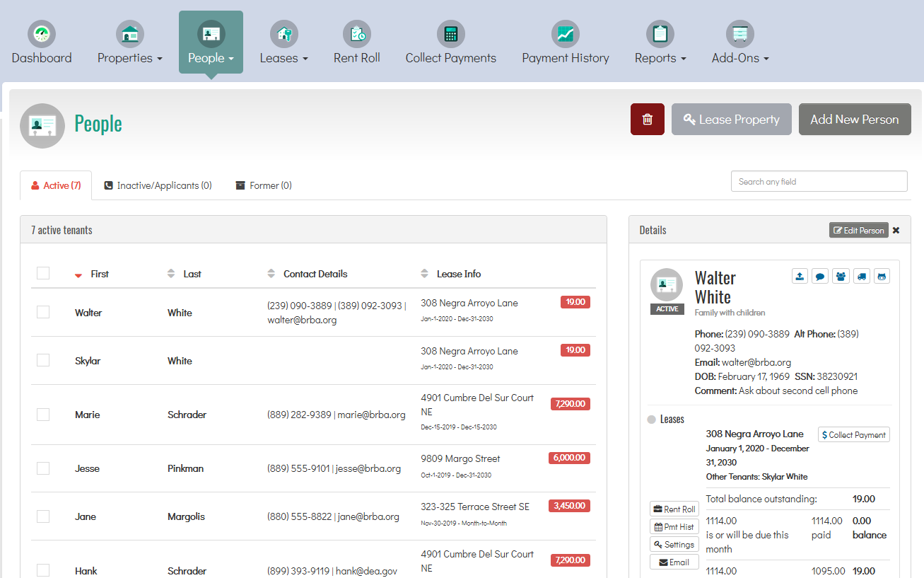Click the red trash delete button

647,120
